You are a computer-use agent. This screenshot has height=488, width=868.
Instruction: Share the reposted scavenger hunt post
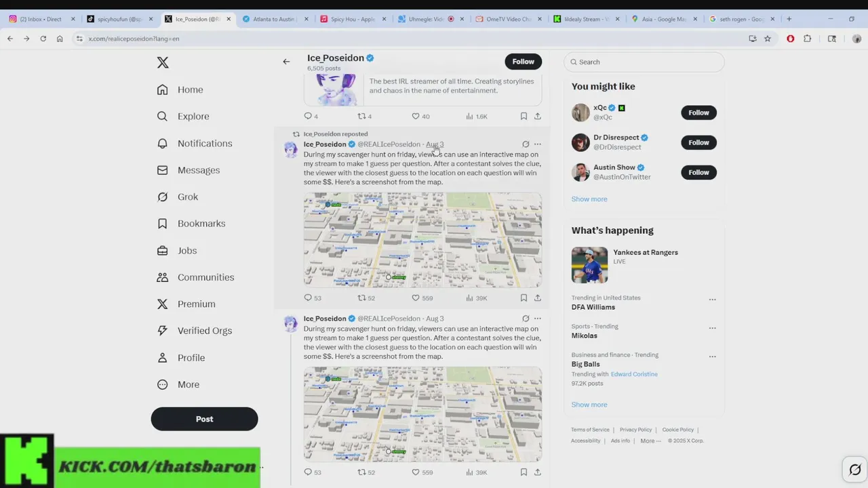[538, 298]
